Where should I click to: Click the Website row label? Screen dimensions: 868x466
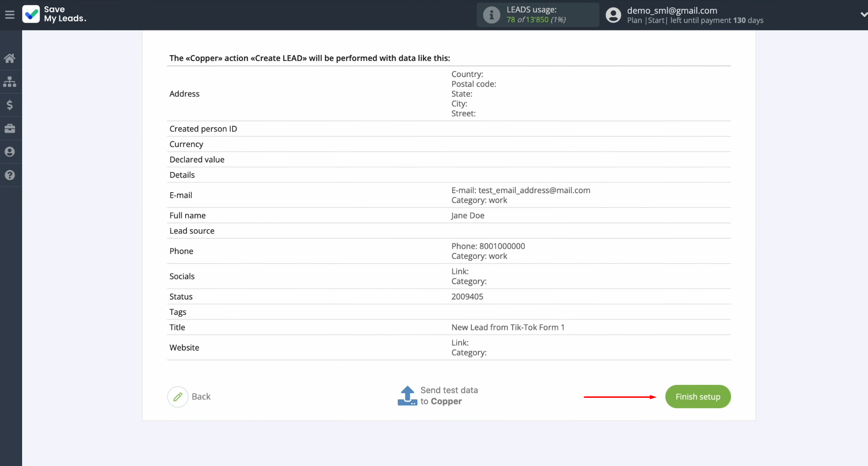click(x=184, y=348)
